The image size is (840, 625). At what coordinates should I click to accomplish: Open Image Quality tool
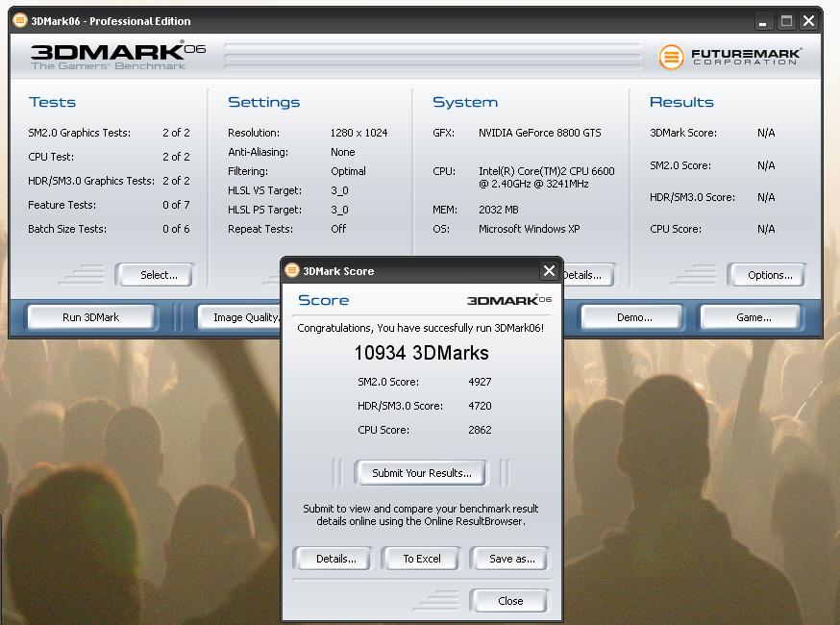click(x=240, y=317)
